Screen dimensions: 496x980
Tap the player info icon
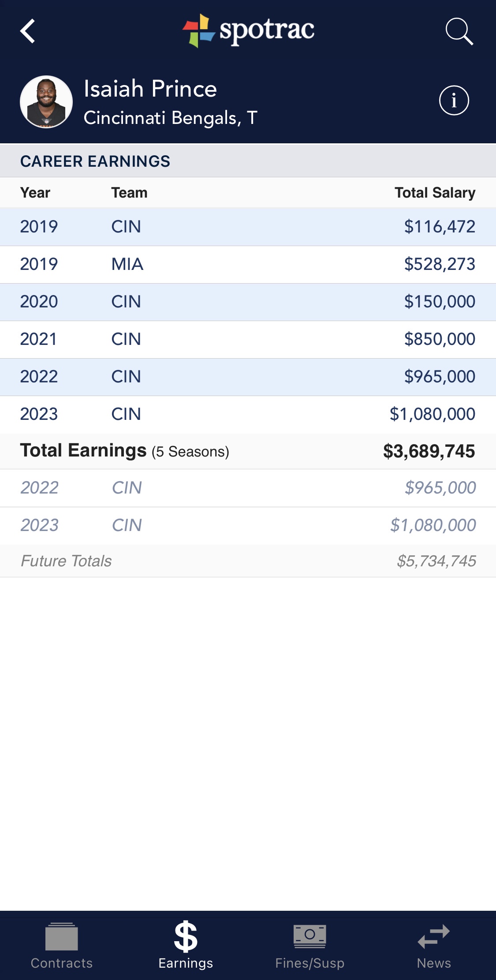coord(454,101)
